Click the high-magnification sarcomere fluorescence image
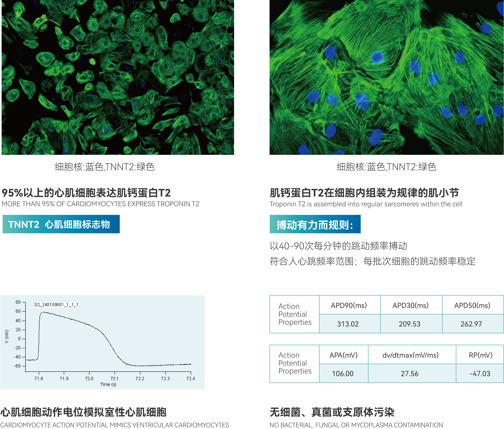504x429 pixels. click(387, 77)
